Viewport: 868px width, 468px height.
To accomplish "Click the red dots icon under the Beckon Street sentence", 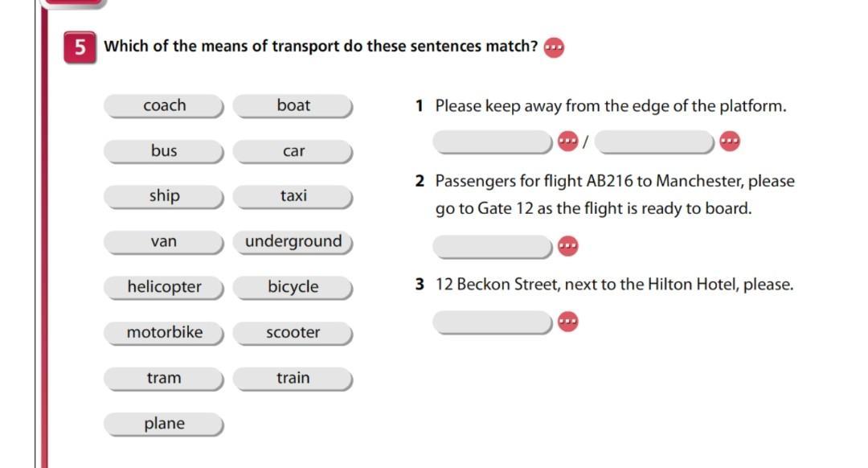I will (x=567, y=322).
